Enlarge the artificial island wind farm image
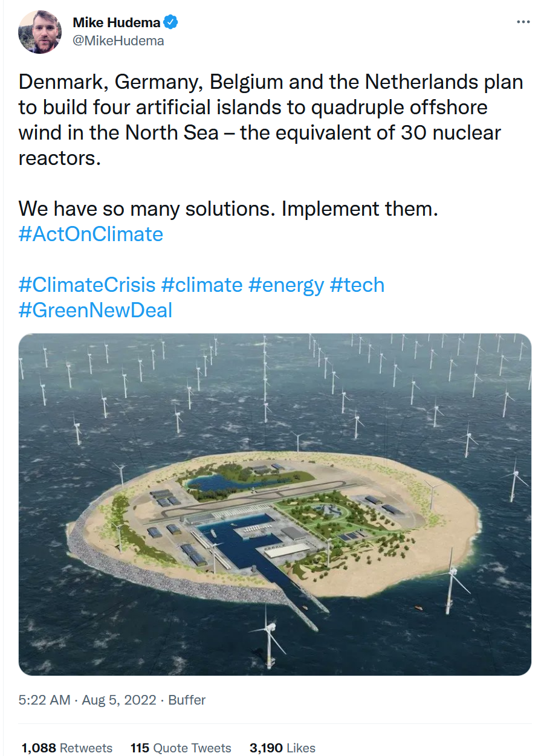 [x=275, y=504]
